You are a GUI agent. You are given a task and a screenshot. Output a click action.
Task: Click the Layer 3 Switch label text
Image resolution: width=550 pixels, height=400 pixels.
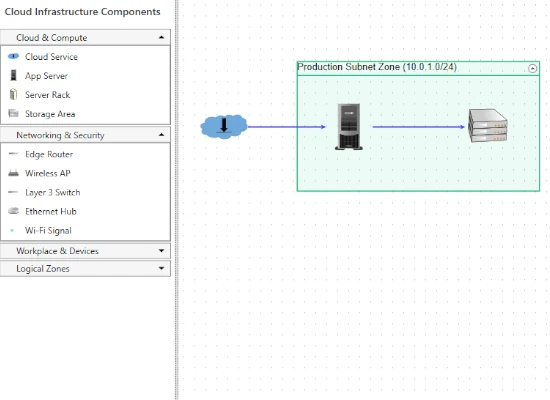click(53, 193)
